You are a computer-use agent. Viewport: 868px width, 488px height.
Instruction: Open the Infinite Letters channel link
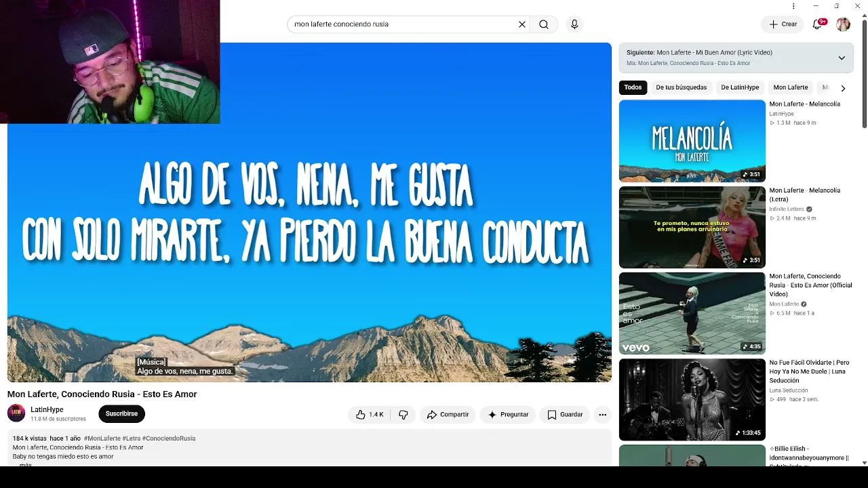point(787,209)
